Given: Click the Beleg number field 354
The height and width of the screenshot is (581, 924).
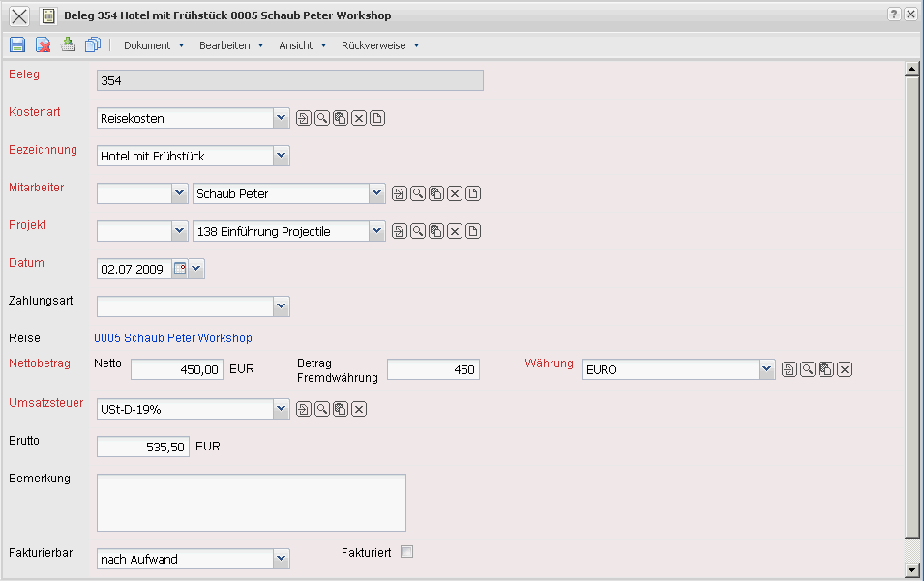Looking at the screenshot, I should [x=290, y=80].
